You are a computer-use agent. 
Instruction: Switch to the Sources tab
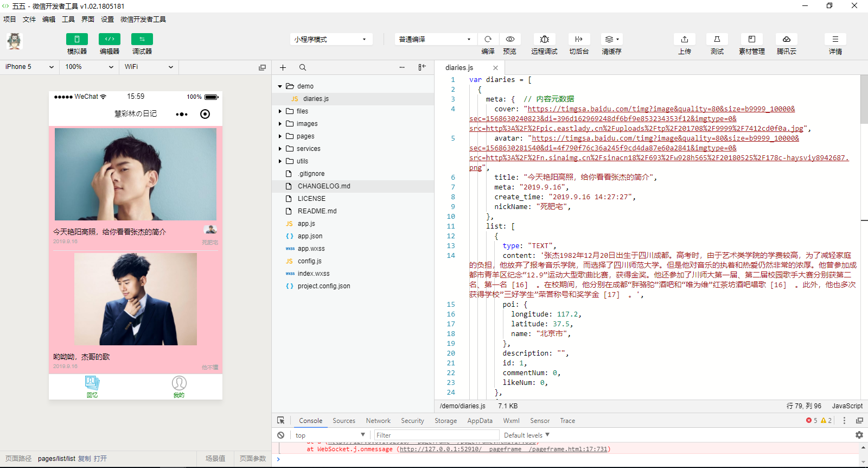coord(344,421)
